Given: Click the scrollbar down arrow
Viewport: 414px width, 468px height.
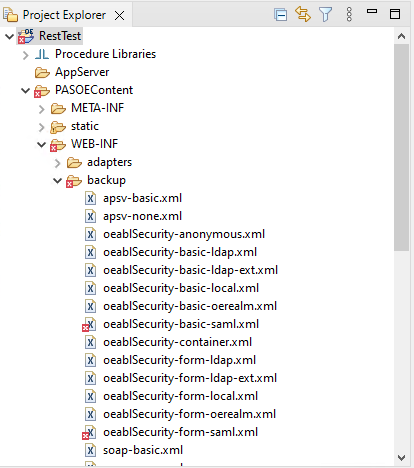Looking at the screenshot, I should [401, 458].
